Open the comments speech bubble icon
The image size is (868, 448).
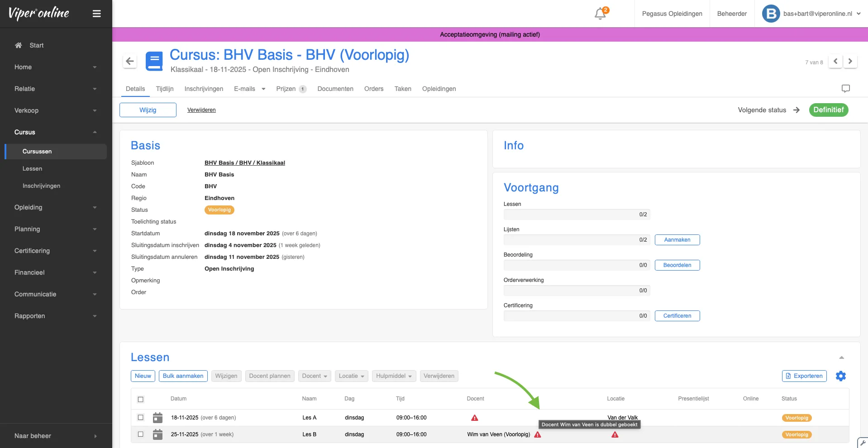coord(845,89)
